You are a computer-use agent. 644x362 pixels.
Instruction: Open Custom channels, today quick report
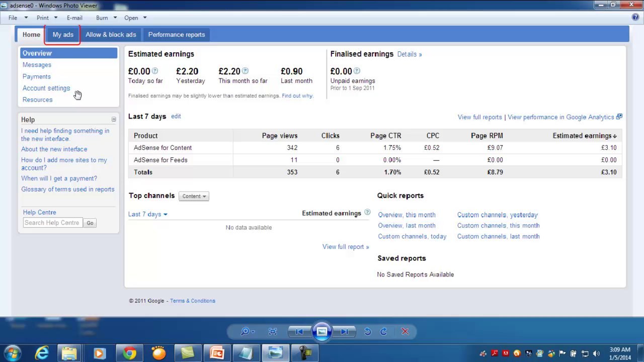[x=412, y=236]
